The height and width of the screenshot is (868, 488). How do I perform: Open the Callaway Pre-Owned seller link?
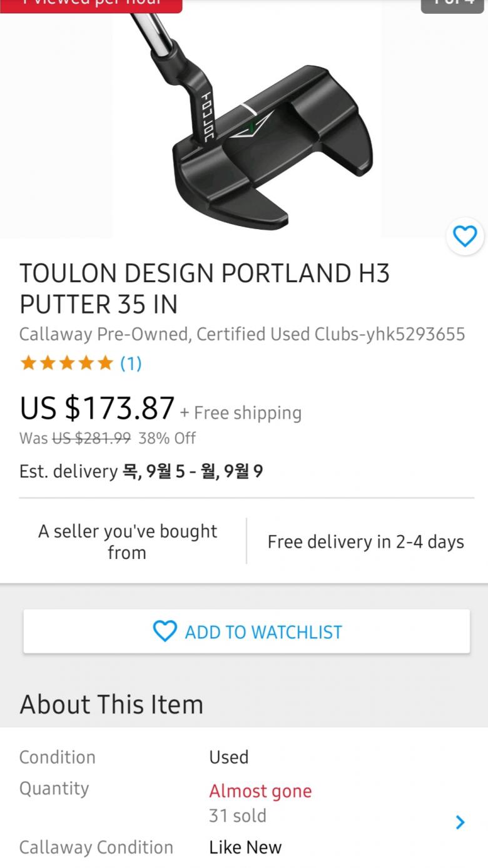tap(241, 334)
